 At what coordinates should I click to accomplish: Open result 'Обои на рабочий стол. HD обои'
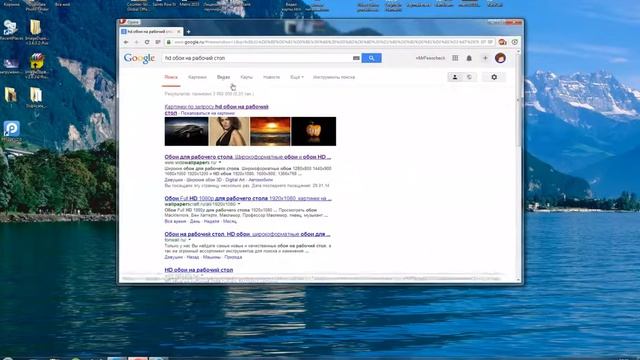coord(247,234)
